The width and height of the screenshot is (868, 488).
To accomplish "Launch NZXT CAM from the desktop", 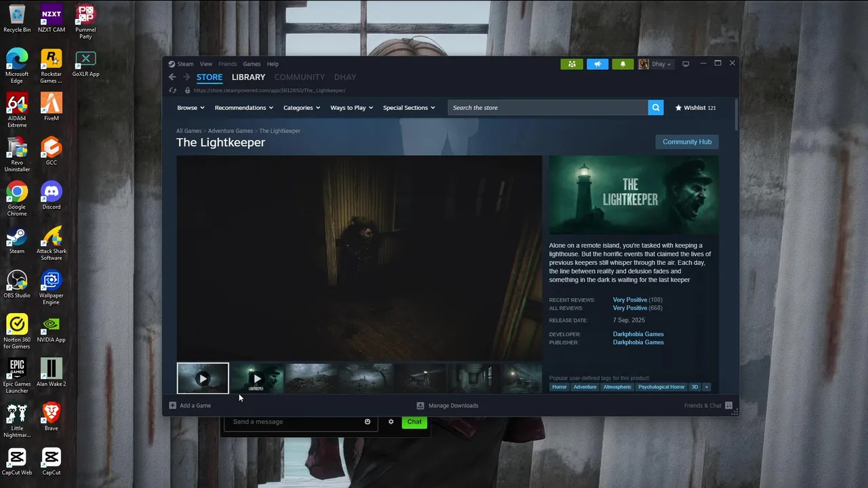I will [52, 18].
